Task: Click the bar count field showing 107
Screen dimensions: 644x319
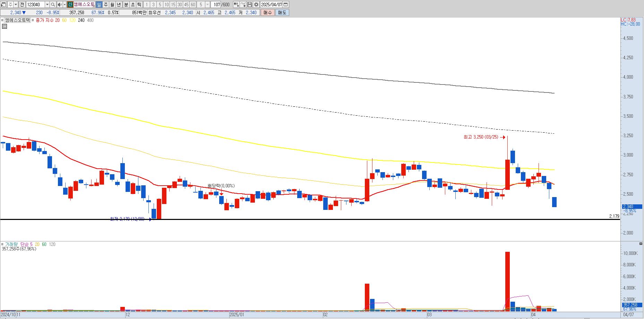Action: [x=216, y=5]
